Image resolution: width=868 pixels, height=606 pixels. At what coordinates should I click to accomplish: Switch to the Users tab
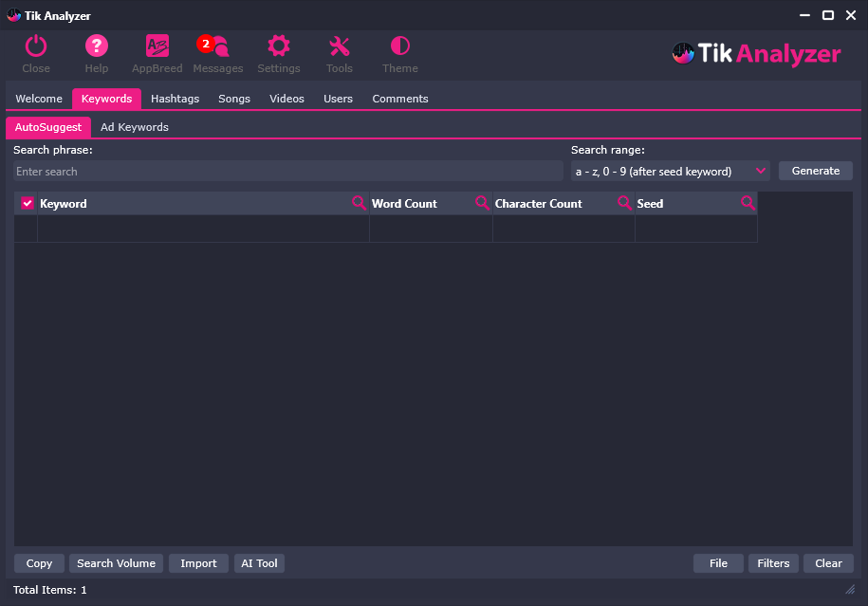coord(338,99)
